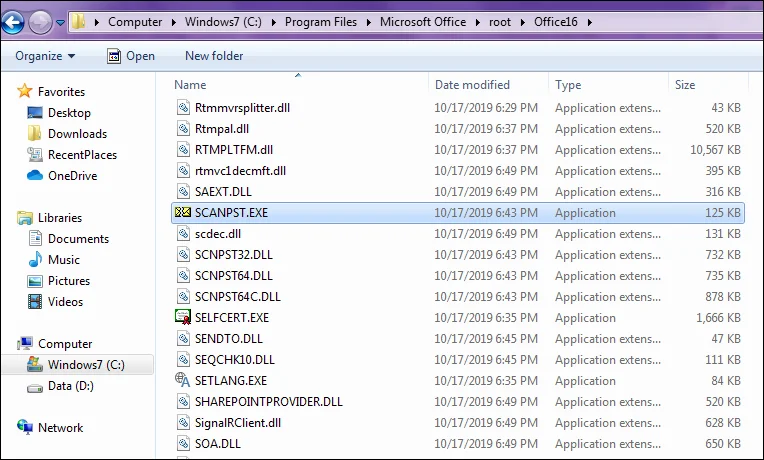This screenshot has height=460, width=764.
Task: Select the Rtmmvrsplitter.dll file icon
Action: tap(183, 108)
